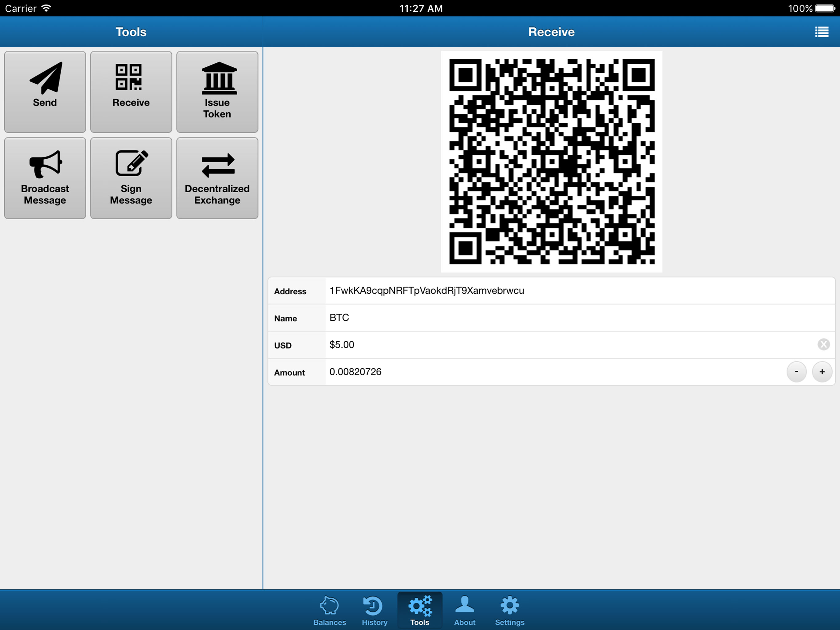840x630 pixels.
Task: Open the Send tool
Action: pos(45,92)
